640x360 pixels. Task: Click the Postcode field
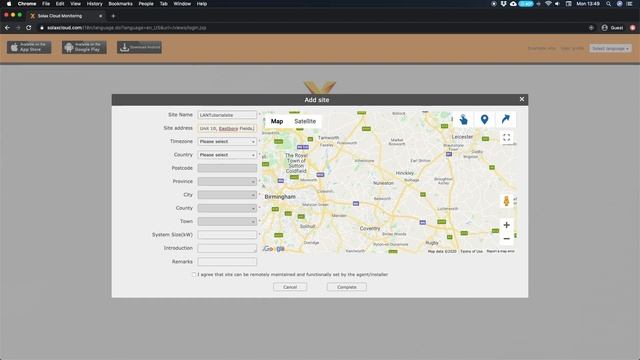pos(227,168)
